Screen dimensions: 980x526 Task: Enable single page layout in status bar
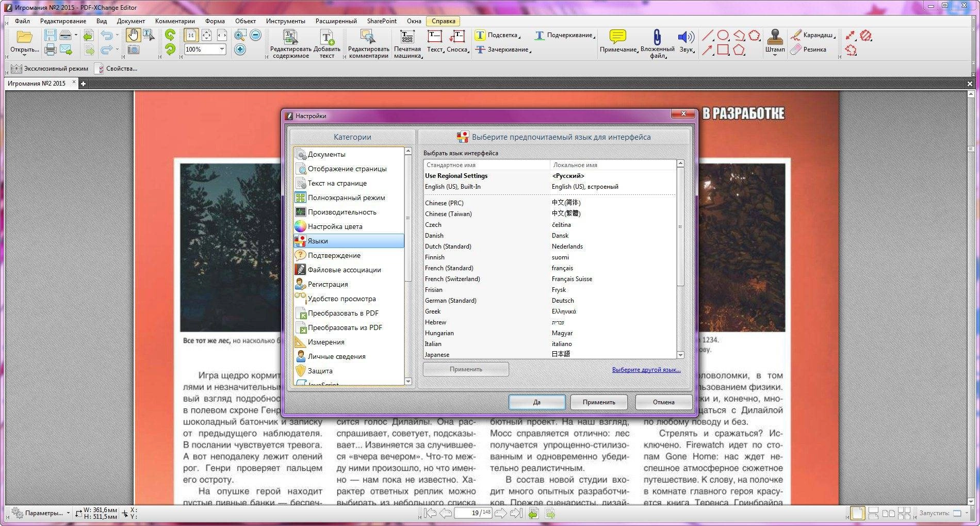857,513
